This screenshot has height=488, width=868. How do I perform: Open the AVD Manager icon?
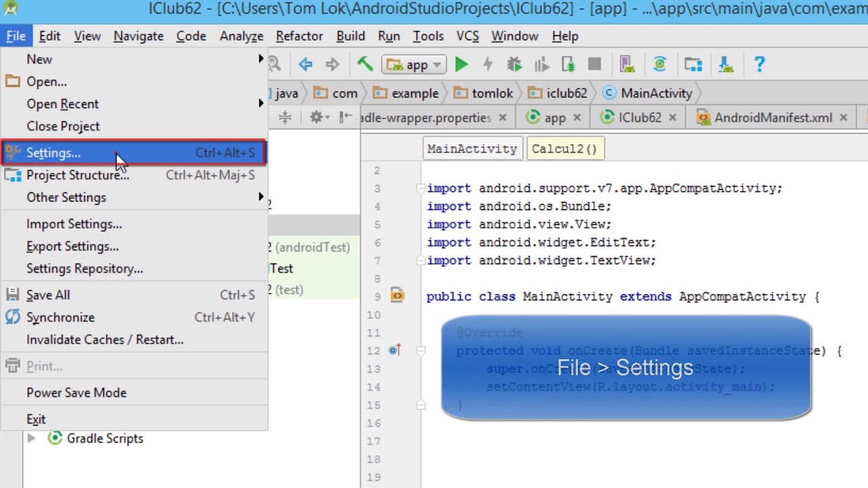627,64
